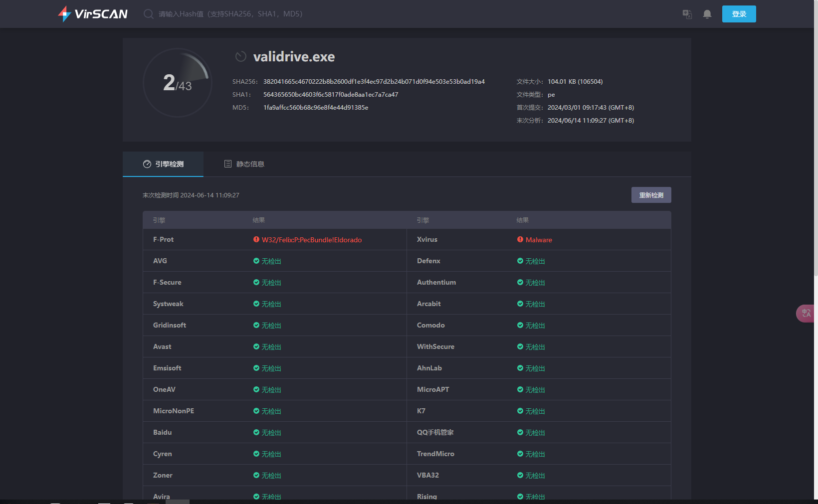The width and height of the screenshot is (818, 504).
Task: Click the green check icon for Defenx
Action: (x=520, y=261)
